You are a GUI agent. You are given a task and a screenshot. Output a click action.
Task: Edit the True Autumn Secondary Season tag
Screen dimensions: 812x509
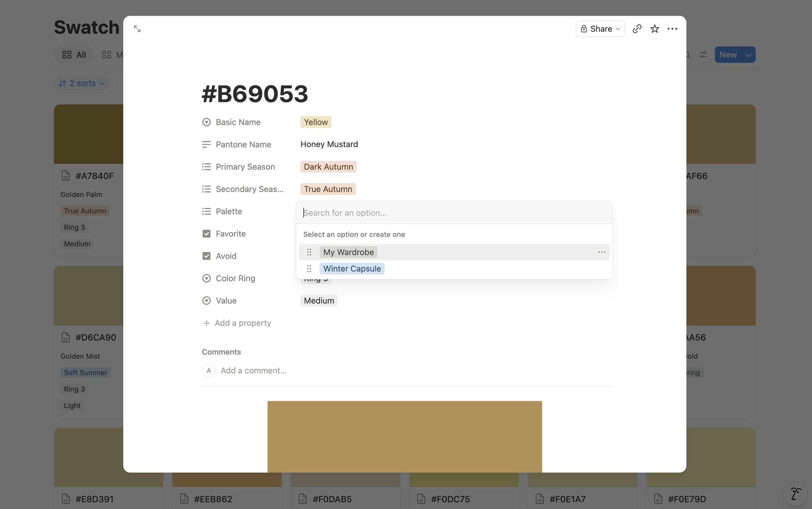pyautogui.click(x=328, y=189)
